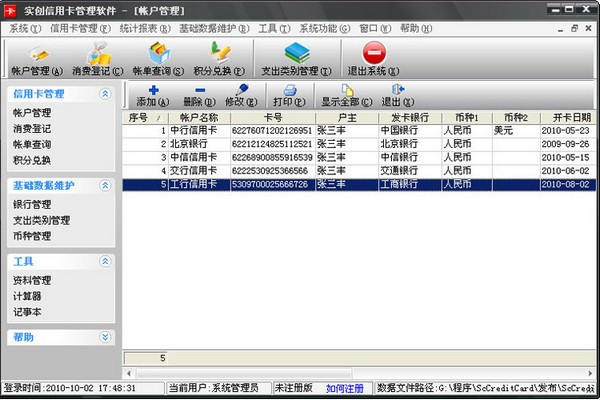Click the red 退出系统 icon
The image size is (600, 400).
pos(372,58)
